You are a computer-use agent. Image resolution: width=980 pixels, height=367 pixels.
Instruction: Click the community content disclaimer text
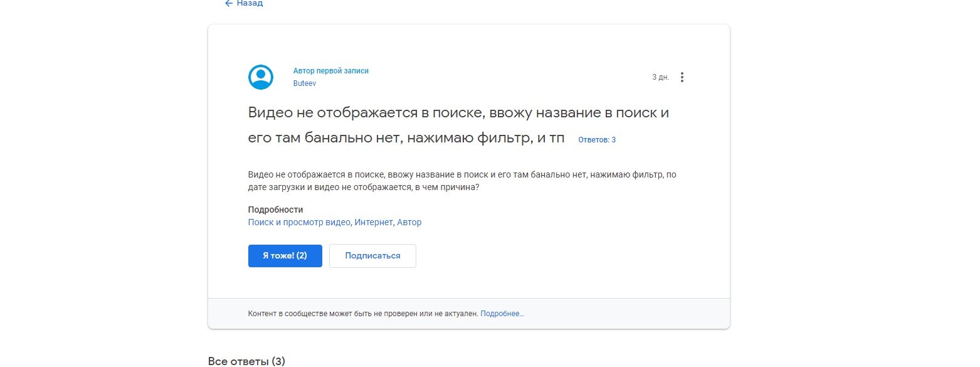(363, 313)
